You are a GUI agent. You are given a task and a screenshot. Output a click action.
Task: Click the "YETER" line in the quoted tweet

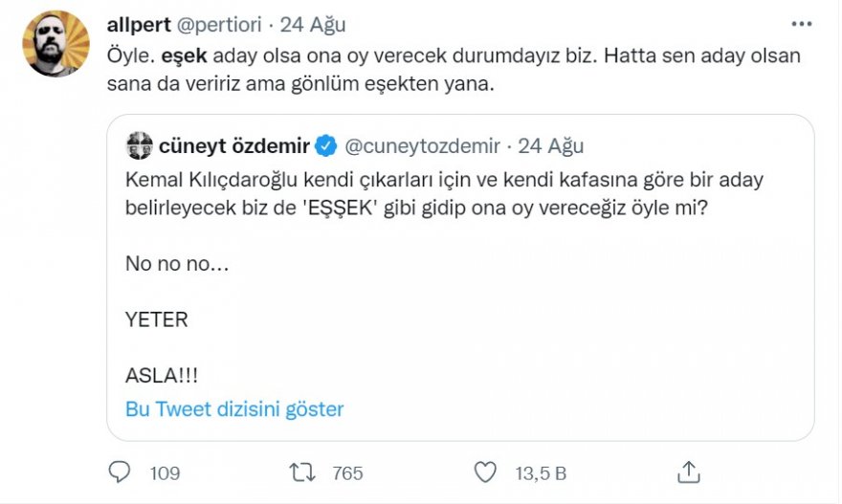click(x=157, y=319)
